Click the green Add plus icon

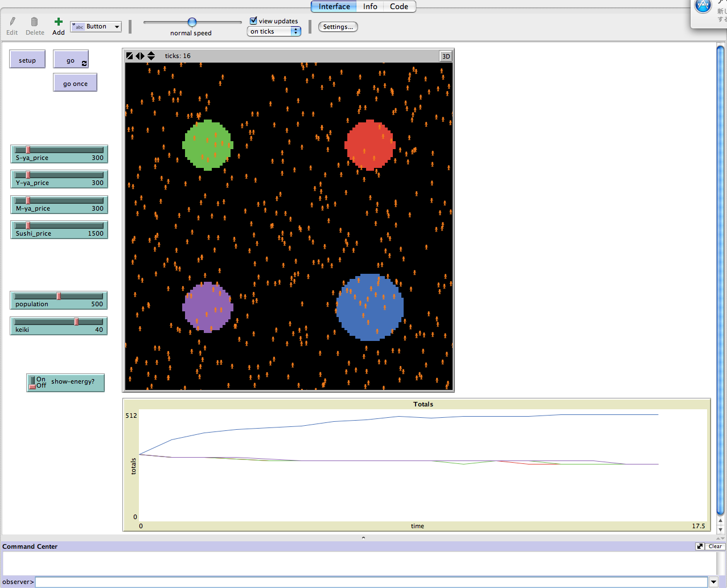click(58, 22)
